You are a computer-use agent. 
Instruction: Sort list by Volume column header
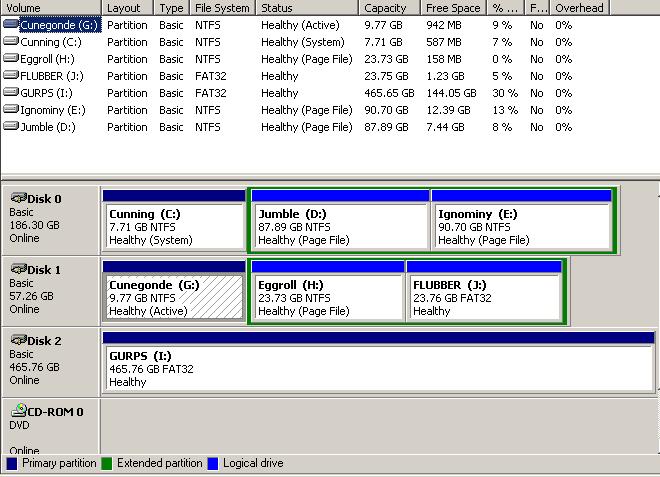tap(50, 8)
